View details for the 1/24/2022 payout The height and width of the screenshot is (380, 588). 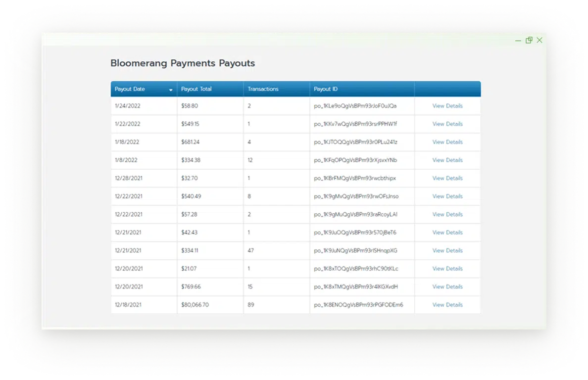[x=447, y=106]
